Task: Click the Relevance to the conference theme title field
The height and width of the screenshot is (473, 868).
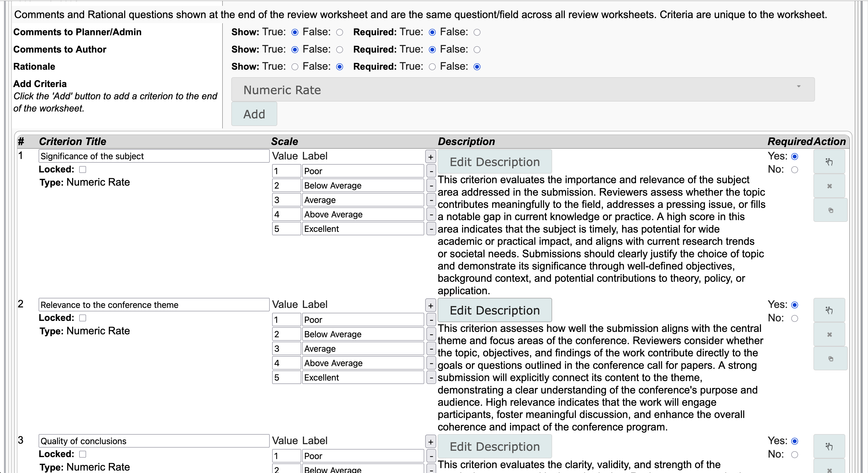Action: click(x=154, y=305)
